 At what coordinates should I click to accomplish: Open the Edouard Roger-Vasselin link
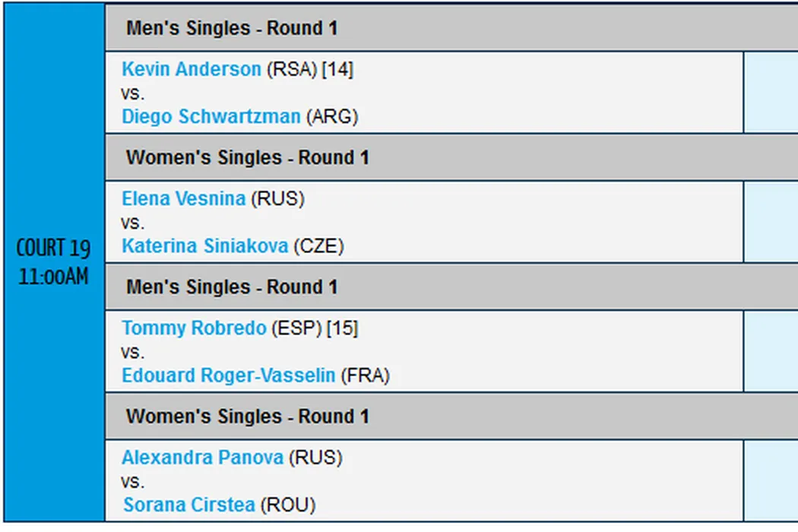pos(228,375)
